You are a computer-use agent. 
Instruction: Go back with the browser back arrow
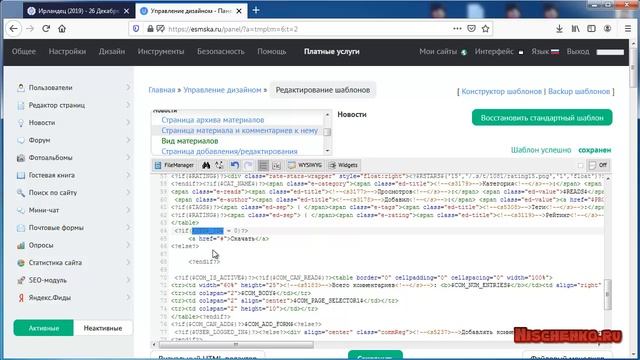point(14,29)
